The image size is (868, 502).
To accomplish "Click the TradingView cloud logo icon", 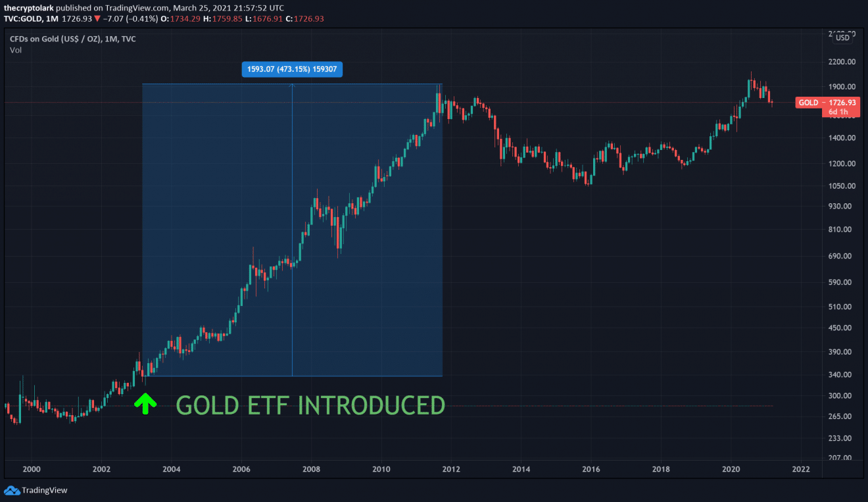I will [12, 490].
